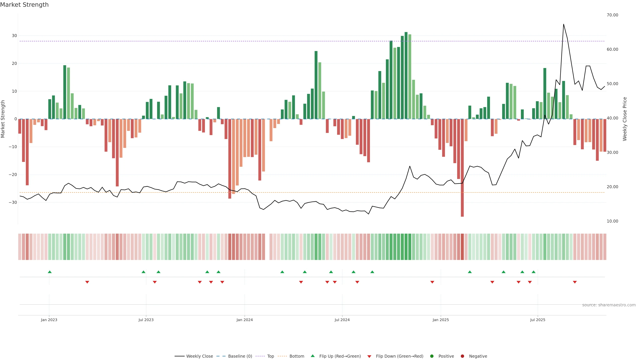
Task: Click the Jan 2024 x-axis label
Action: [245, 320]
